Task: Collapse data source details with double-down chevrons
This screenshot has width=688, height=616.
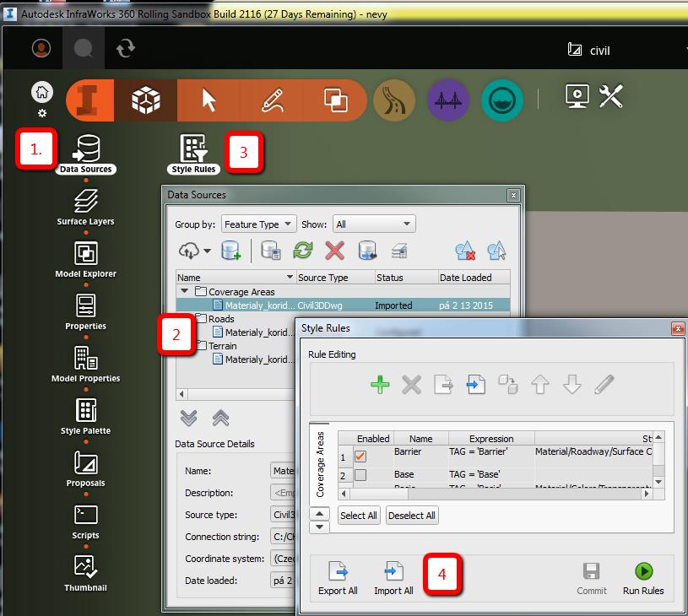Action: click(x=189, y=419)
